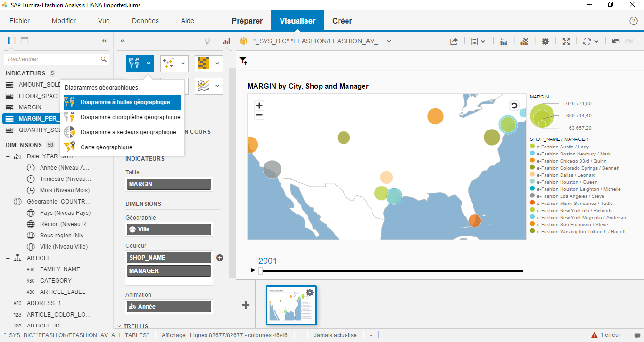Click the MARGIN size field chip
The image size is (644, 342).
pos(169,184)
